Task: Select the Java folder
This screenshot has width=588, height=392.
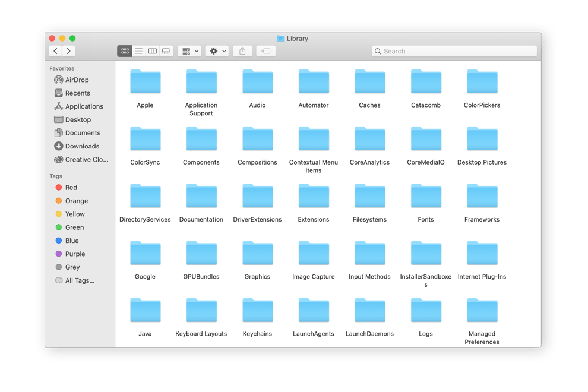Action: point(145,317)
